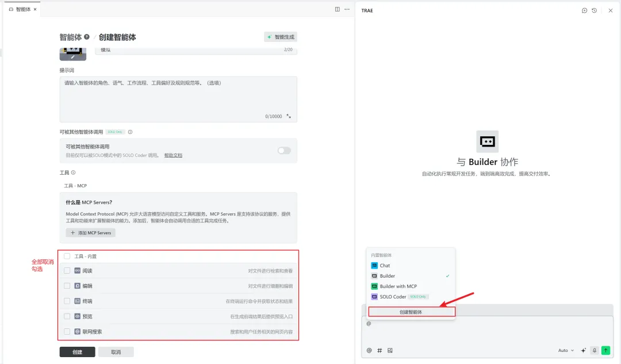Click the SOLO Coder agent icon
621x364 pixels.
pyautogui.click(x=374, y=297)
